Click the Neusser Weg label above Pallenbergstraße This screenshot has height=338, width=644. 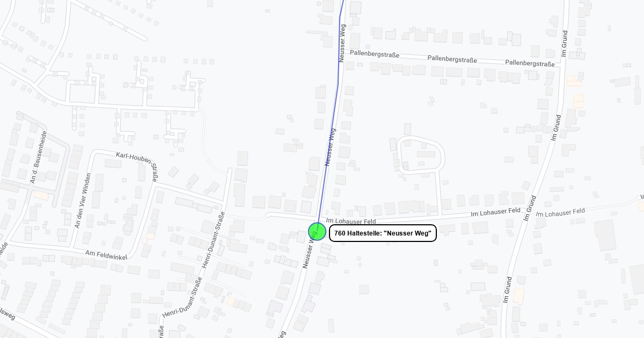pos(342,43)
